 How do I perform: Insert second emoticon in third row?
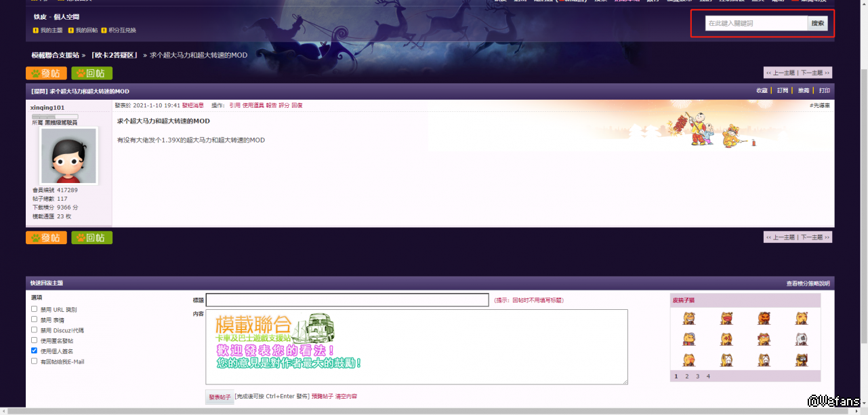726,360
